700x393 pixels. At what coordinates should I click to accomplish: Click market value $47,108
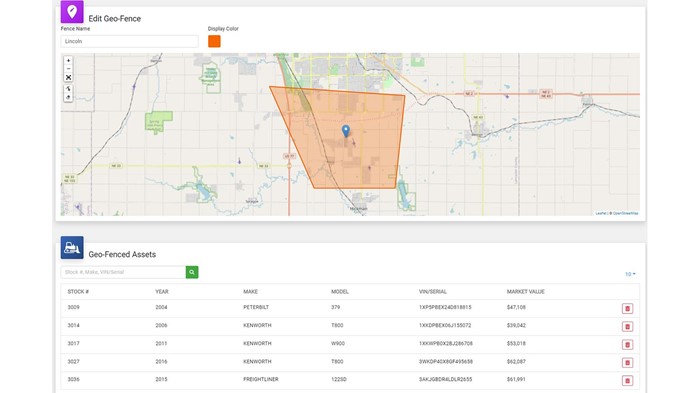[x=516, y=307]
